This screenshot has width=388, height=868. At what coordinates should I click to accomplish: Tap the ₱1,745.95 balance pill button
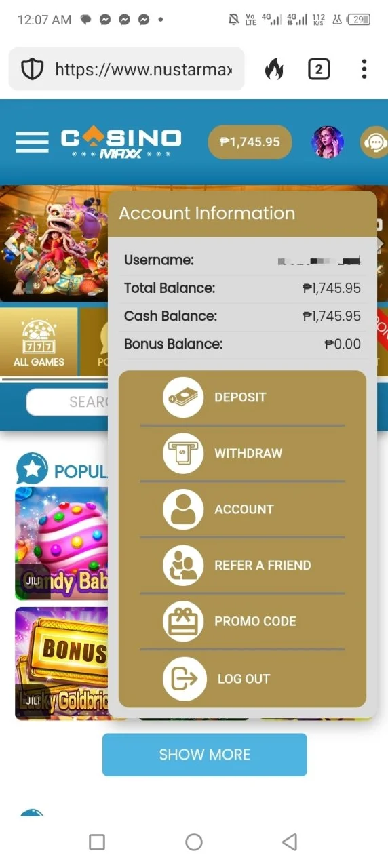click(x=250, y=142)
